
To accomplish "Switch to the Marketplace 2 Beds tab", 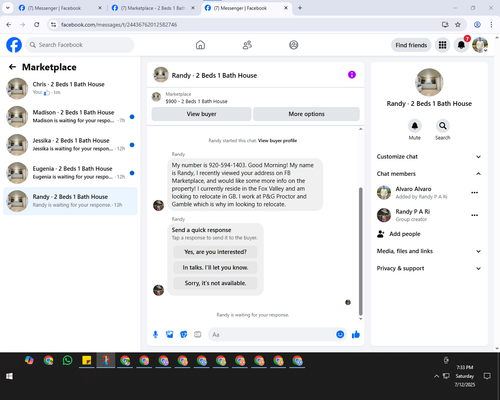I will [x=153, y=8].
